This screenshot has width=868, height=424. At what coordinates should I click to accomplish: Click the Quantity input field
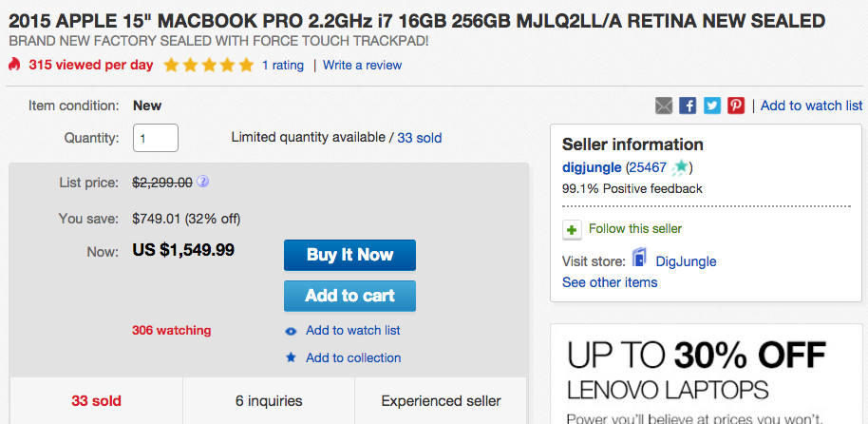pos(156,138)
